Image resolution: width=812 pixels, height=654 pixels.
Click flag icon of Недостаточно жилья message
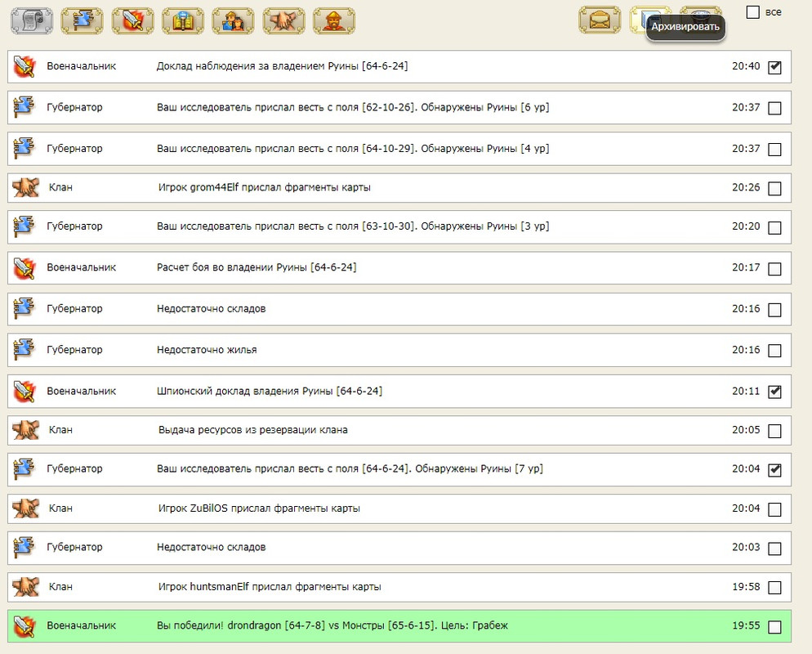coord(24,349)
